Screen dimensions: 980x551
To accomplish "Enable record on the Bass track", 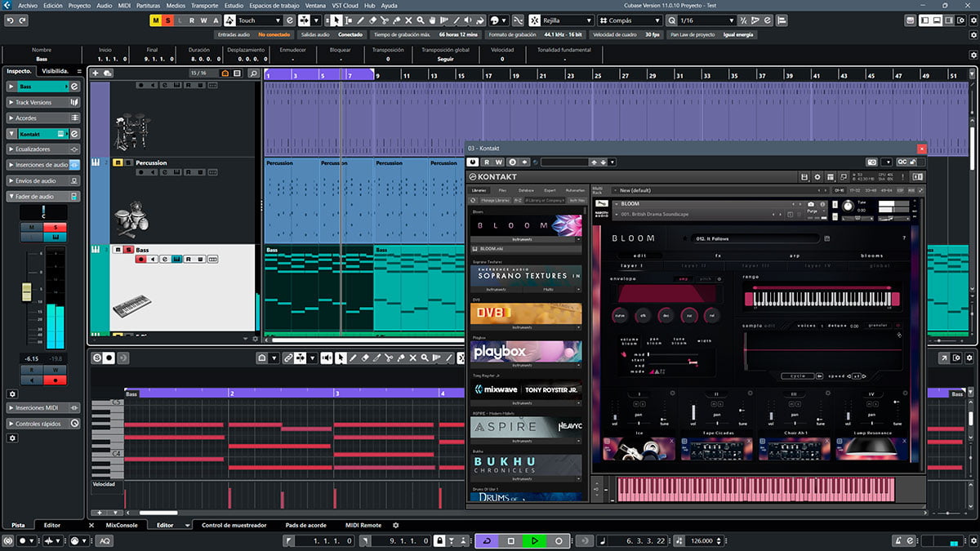I will pyautogui.click(x=140, y=260).
